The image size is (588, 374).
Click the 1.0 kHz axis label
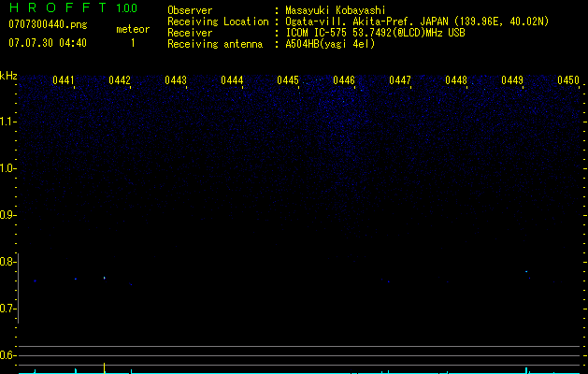pyautogui.click(x=8, y=168)
